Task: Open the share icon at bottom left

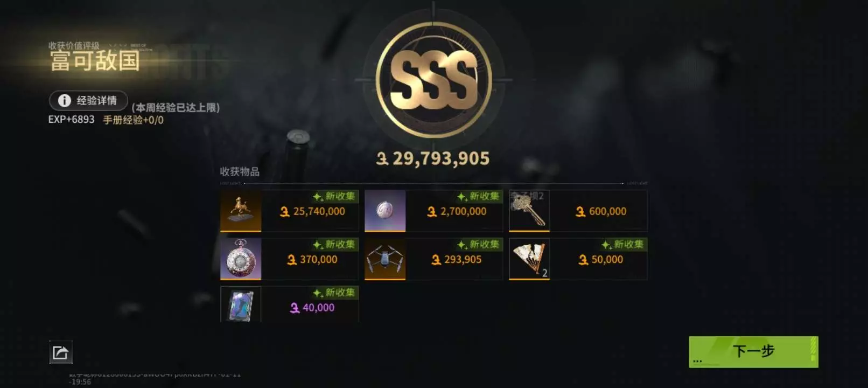Action: [x=61, y=352]
